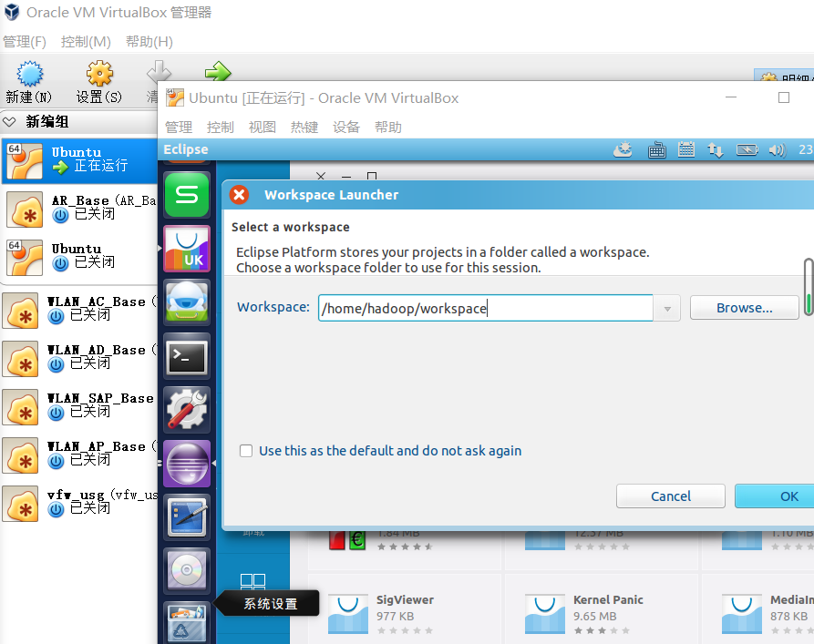Click 'SigViewer' app title text
The height and width of the screenshot is (644, 814).
(405, 600)
